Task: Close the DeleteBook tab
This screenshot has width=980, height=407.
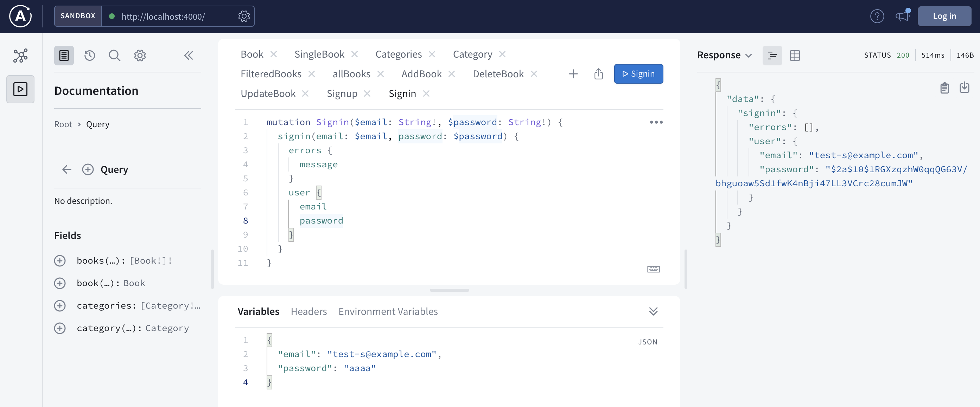Action: pos(534,74)
